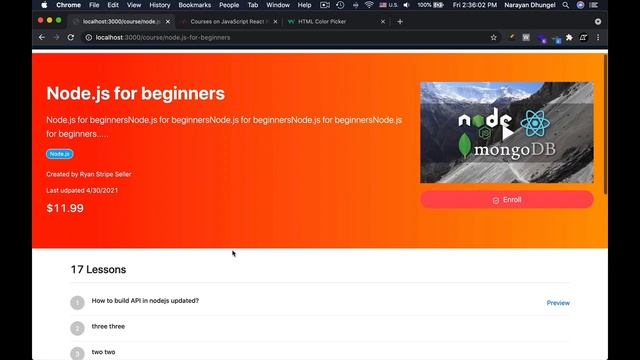Open Siri from the menu bar
640x360 pixels.
580,5
